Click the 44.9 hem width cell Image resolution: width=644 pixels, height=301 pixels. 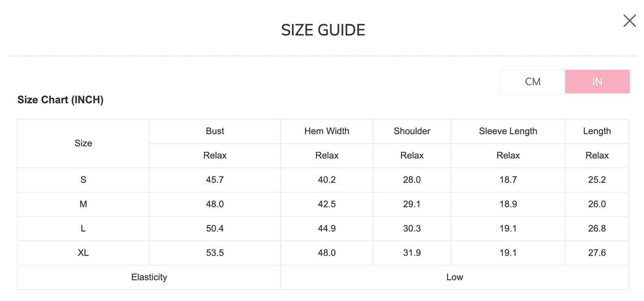(327, 228)
